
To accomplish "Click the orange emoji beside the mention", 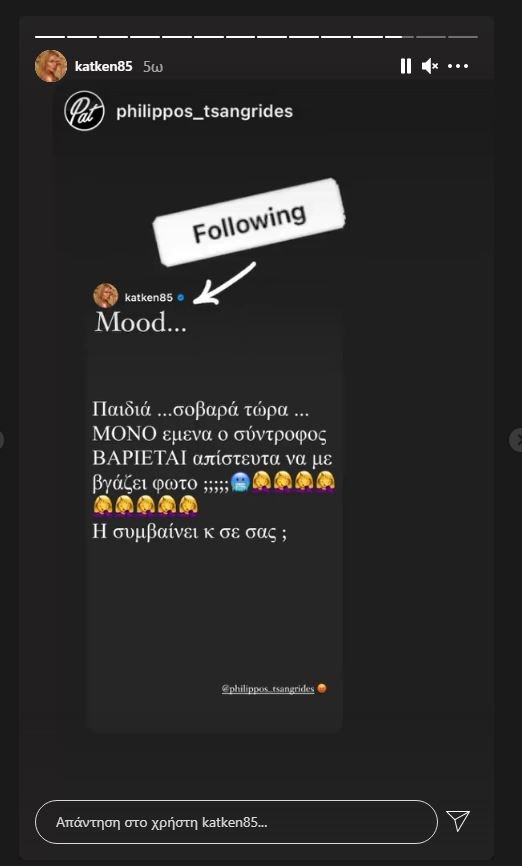I will tap(322, 689).
